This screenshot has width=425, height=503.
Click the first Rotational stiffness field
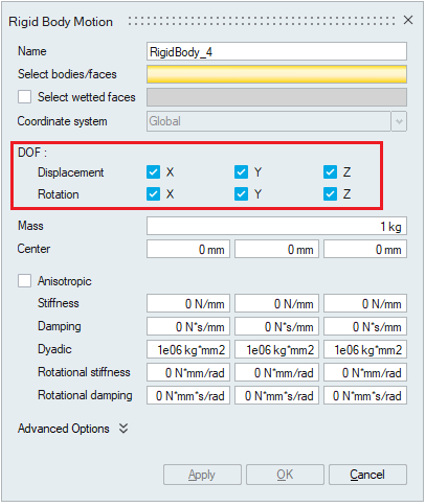[188, 372]
